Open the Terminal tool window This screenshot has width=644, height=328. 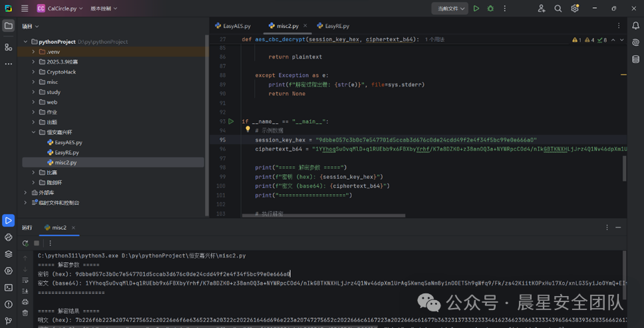coord(8,287)
